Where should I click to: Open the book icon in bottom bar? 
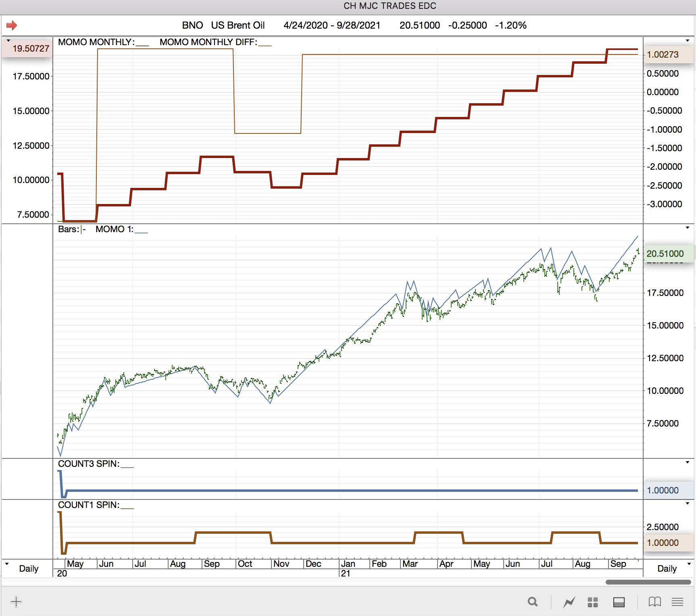point(655,602)
